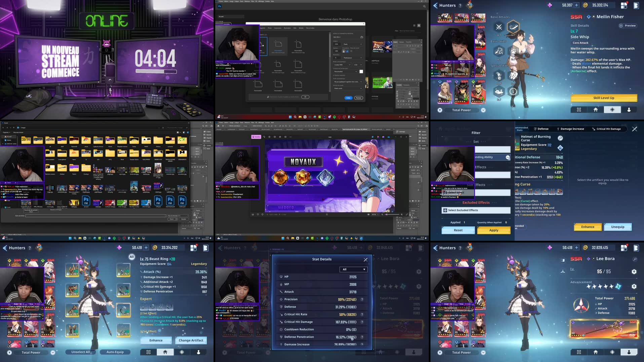Open All dropdown in Stat Details
The image size is (644, 362).
coord(353,269)
